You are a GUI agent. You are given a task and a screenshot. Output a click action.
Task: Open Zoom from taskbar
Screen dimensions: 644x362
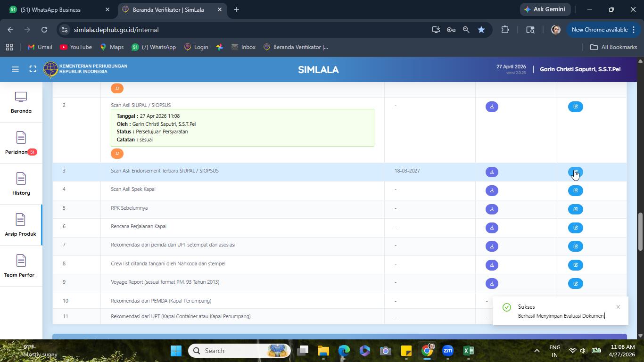447,351
